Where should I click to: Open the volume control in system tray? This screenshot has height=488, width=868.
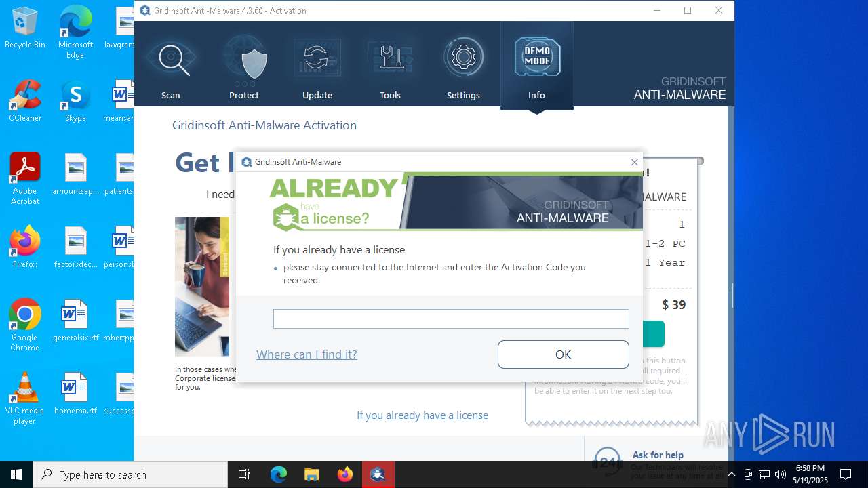click(780, 474)
